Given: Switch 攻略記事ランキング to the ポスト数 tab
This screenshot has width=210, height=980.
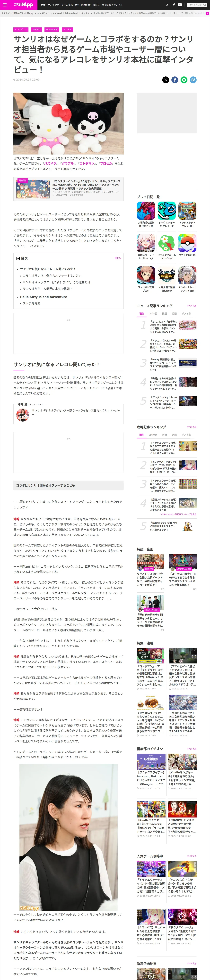Looking at the screenshot, I should [x=186, y=435].
